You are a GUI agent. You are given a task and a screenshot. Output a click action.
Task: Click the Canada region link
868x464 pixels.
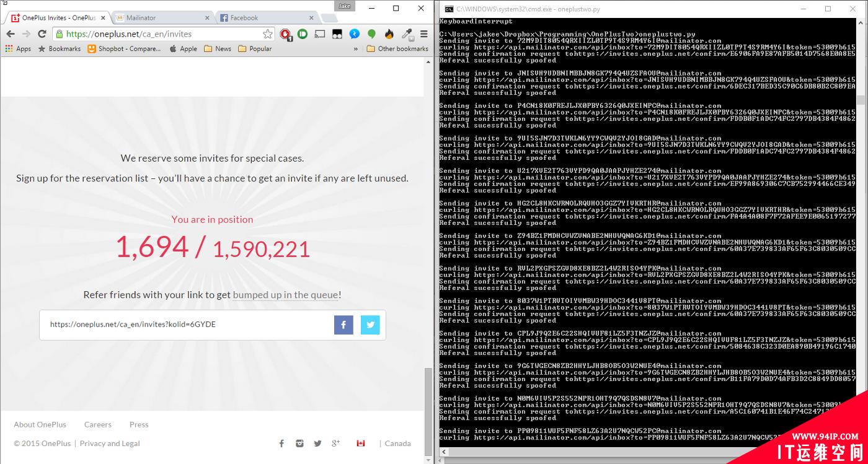click(x=398, y=443)
